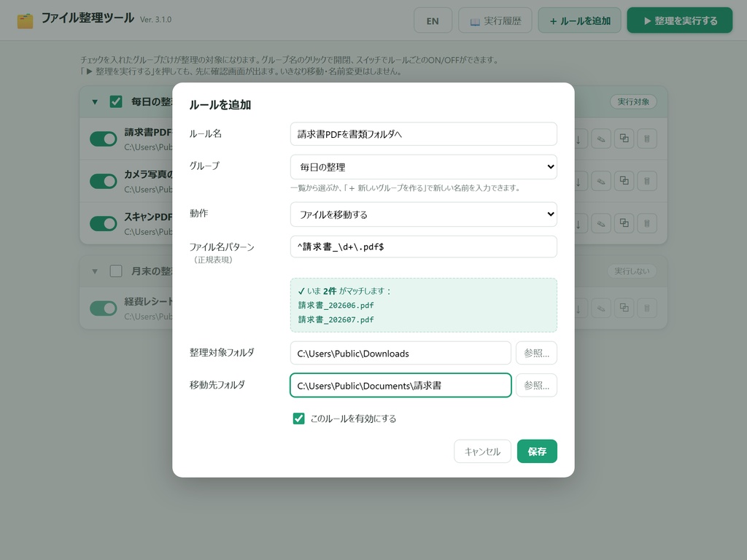Browse for 移動先フォルダ with 参照 button
Screen dimensions: 747x560
point(536,385)
